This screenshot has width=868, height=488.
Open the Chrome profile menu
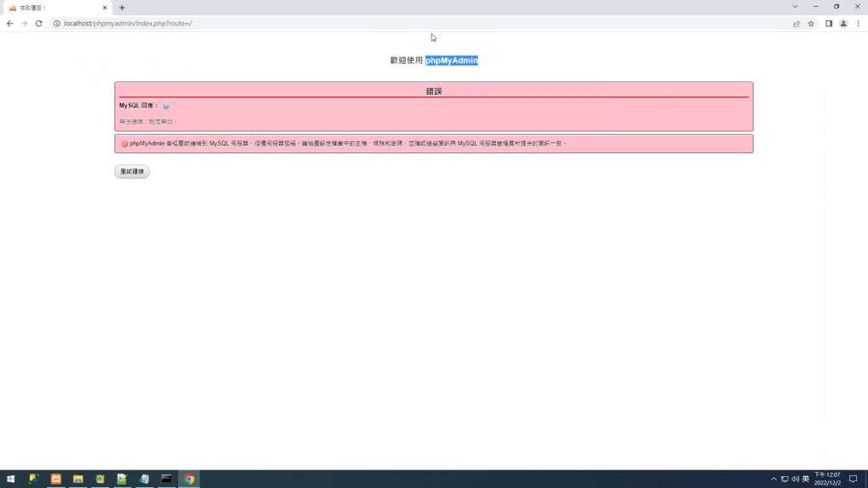[843, 23]
